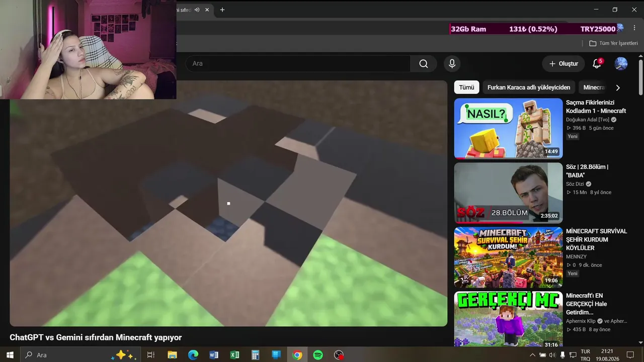The image size is (644, 362).
Task: Click the "Oluştur" create button
Action: pyautogui.click(x=563, y=64)
